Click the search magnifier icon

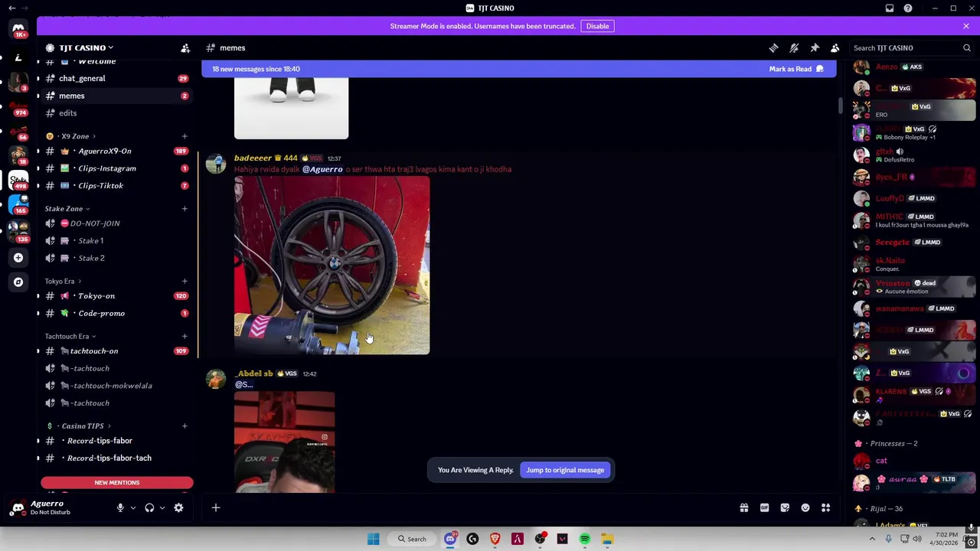pyautogui.click(x=967, y=48)
